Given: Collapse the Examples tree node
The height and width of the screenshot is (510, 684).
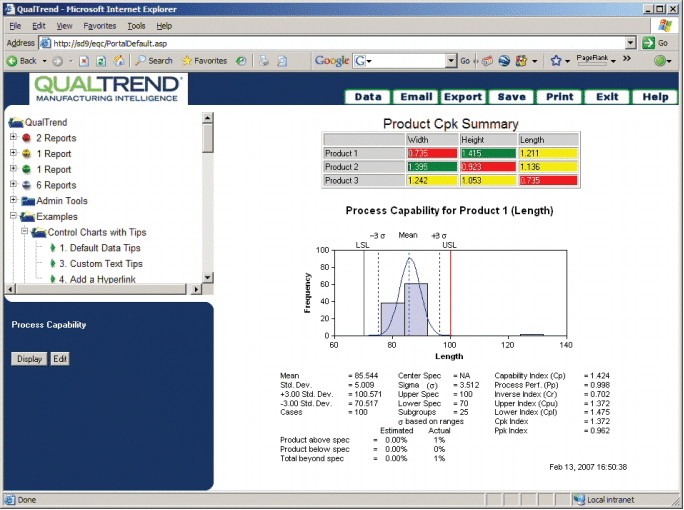Looking at the screenshot, I should tap(13, 216).
